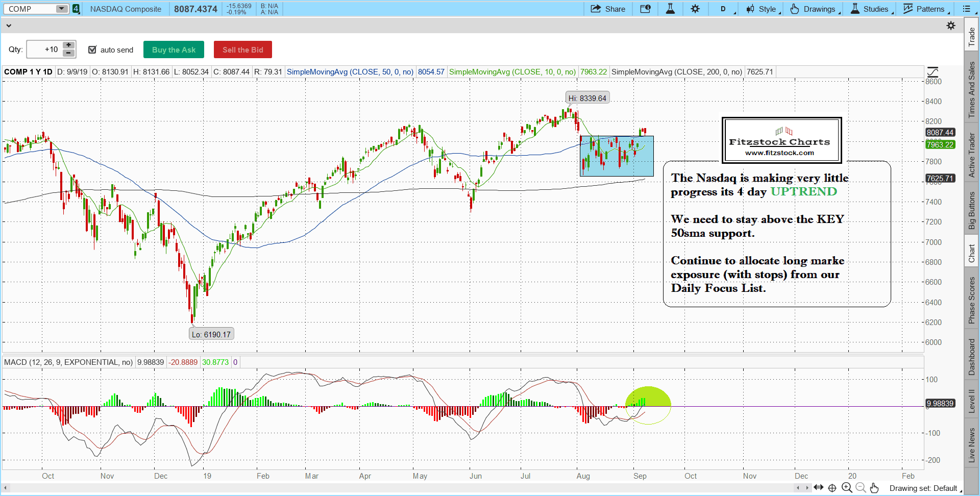Zoom in with the magnifier plus icon
Viewport: 980px width, 496px height.
[847, 488]
